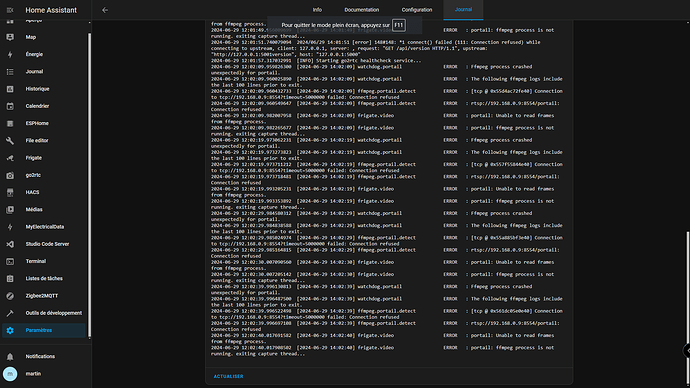
Task: Select the Journal tab
Action: [463, 10]
